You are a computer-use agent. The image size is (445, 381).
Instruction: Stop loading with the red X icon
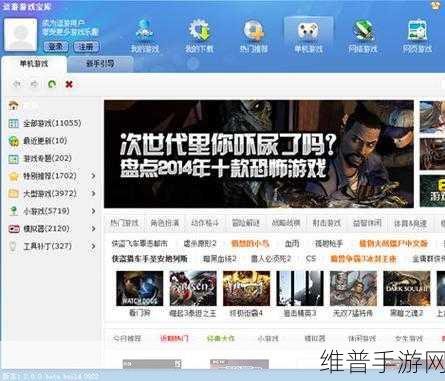click(x=69, y=84)
